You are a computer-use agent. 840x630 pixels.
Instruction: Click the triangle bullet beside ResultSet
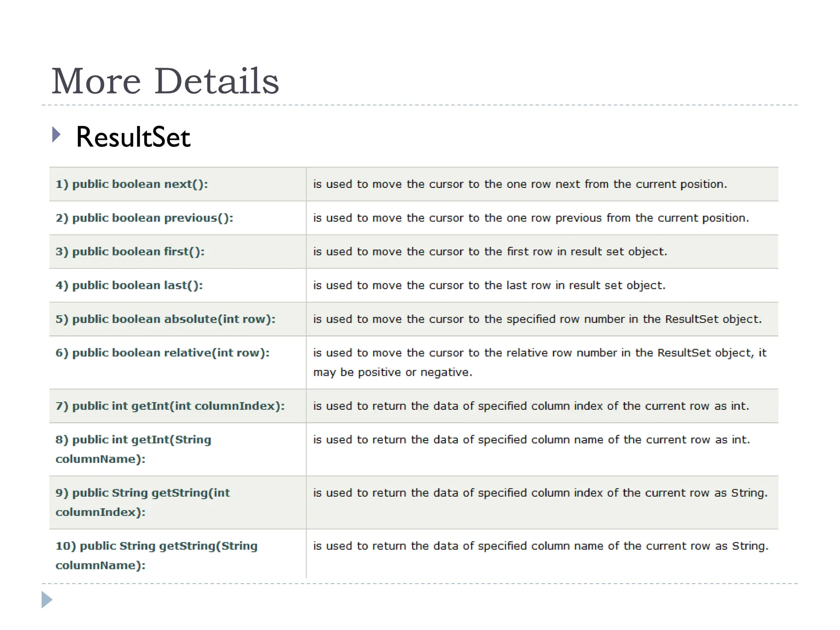(57, 135)
